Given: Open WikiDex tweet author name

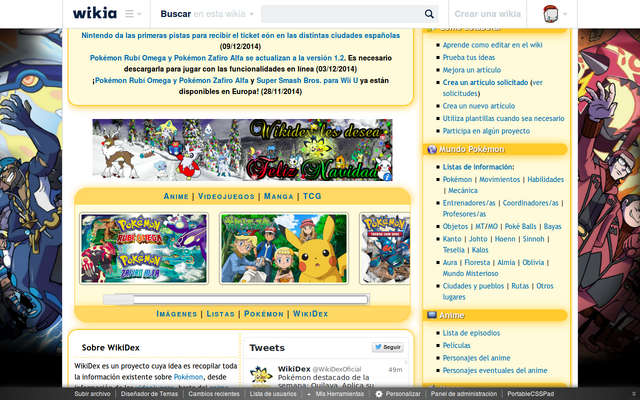Looking at the screenshot, I should (294, 369).
